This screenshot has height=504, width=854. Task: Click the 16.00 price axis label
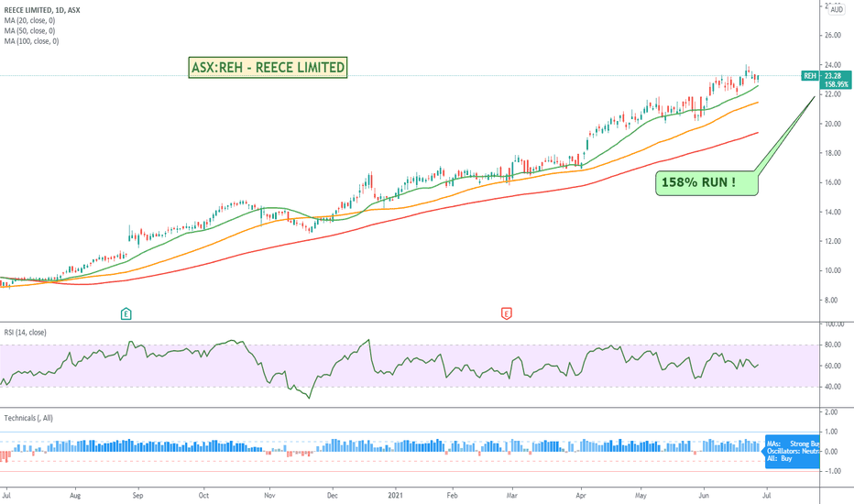tap(833, 182)
